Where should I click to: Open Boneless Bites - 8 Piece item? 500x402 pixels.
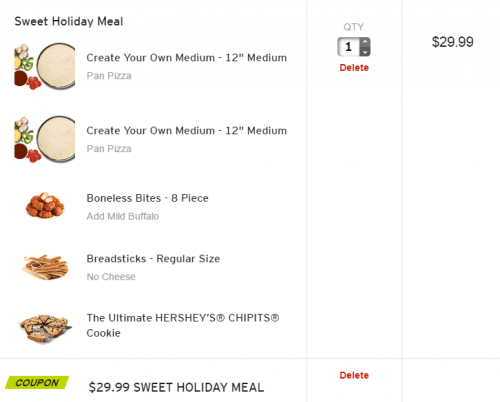(x=147, y=198)
